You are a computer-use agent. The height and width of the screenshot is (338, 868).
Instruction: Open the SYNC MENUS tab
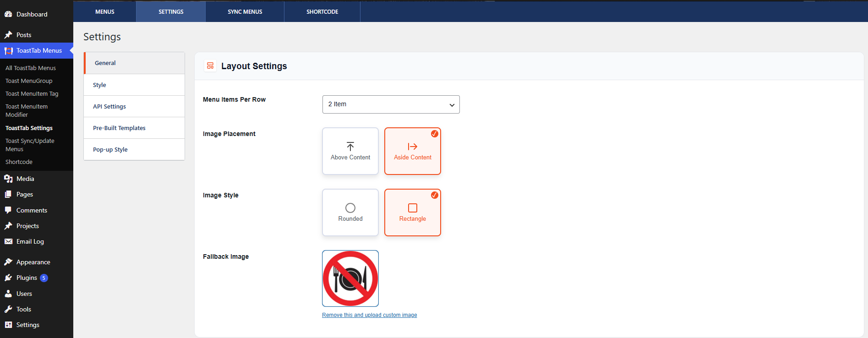tap(245, 11)
